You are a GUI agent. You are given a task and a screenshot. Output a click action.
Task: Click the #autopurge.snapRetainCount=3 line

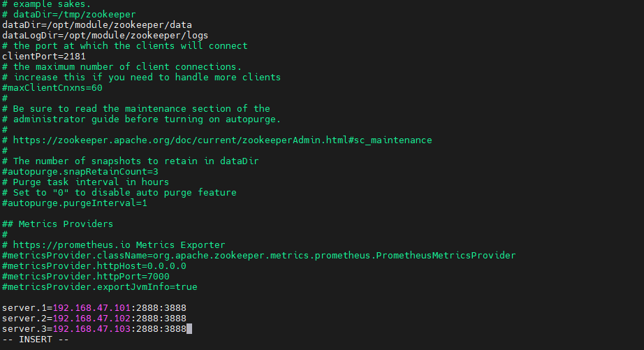80,172
